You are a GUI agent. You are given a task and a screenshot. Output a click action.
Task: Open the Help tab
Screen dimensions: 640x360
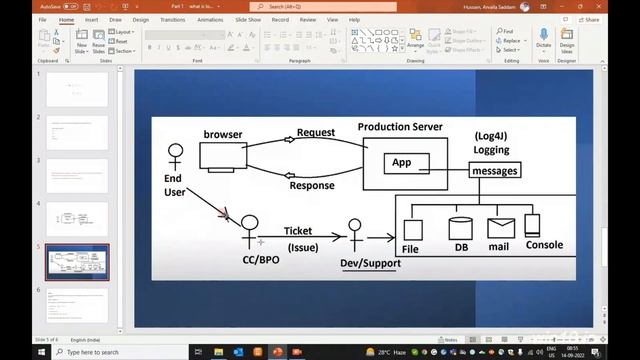(x=354, y=20)
